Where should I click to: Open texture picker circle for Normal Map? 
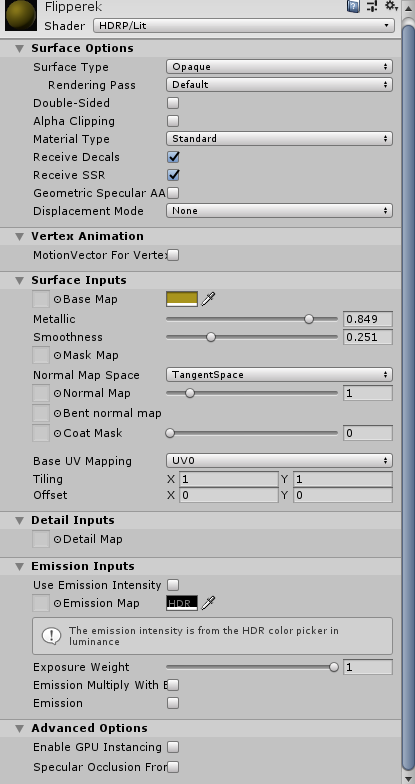click(58, 394)
